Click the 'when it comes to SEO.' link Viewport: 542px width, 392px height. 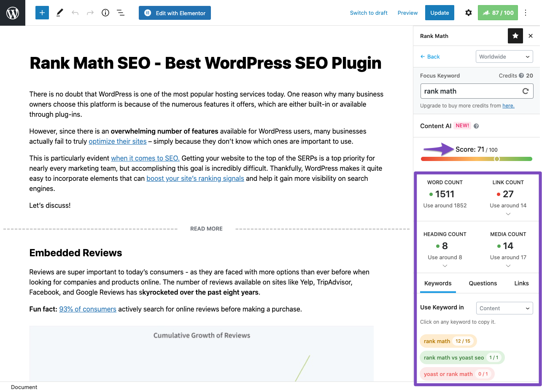click(146, 158)
